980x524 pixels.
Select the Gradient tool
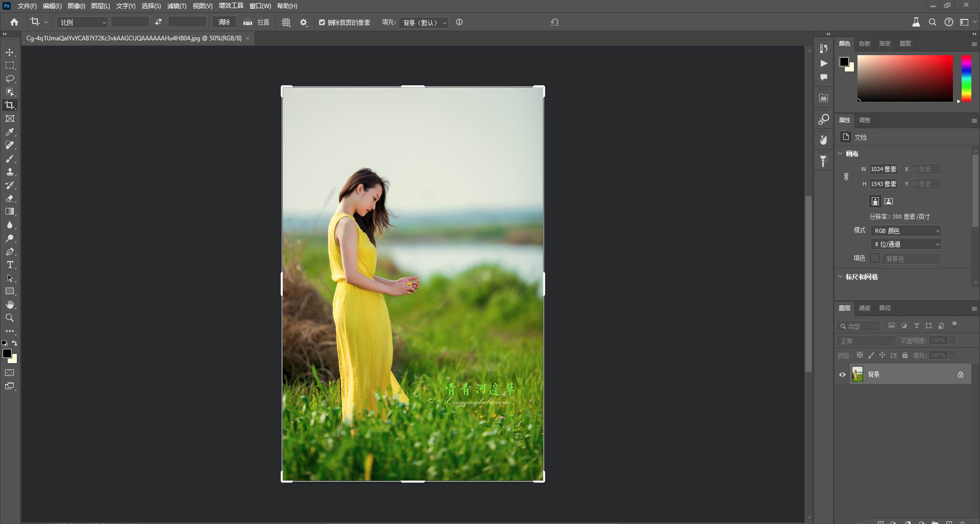[10, 212]
